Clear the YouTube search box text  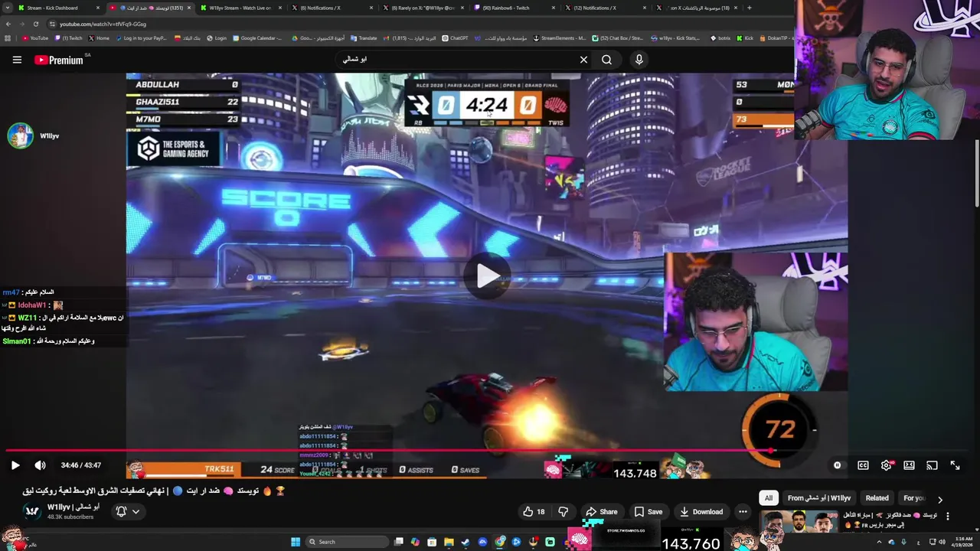pos(583,60)
